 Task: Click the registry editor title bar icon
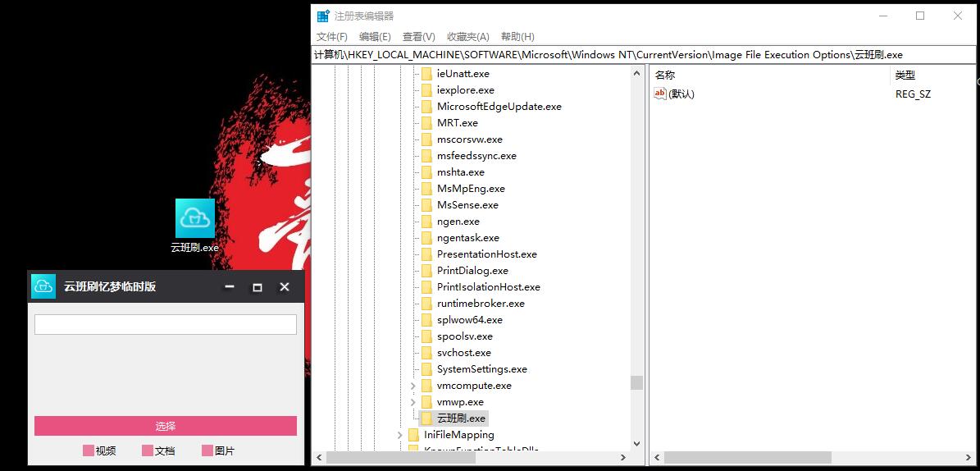[323, 16]
